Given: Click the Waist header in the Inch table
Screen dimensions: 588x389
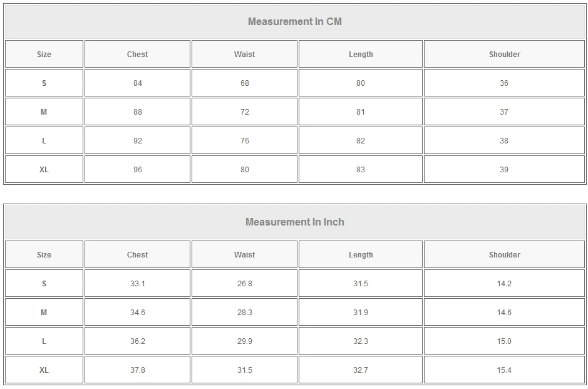Looking at the screenshot, I should [244, 255].
